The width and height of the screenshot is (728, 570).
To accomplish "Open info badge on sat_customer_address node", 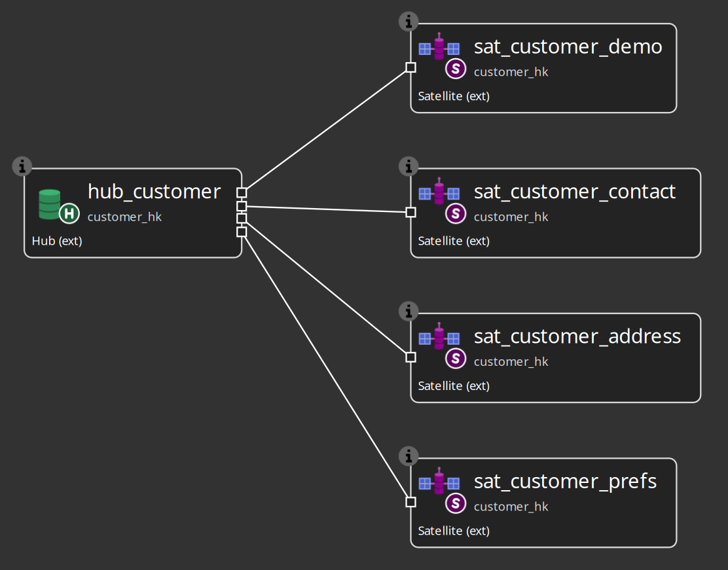I will pos(409,311).
